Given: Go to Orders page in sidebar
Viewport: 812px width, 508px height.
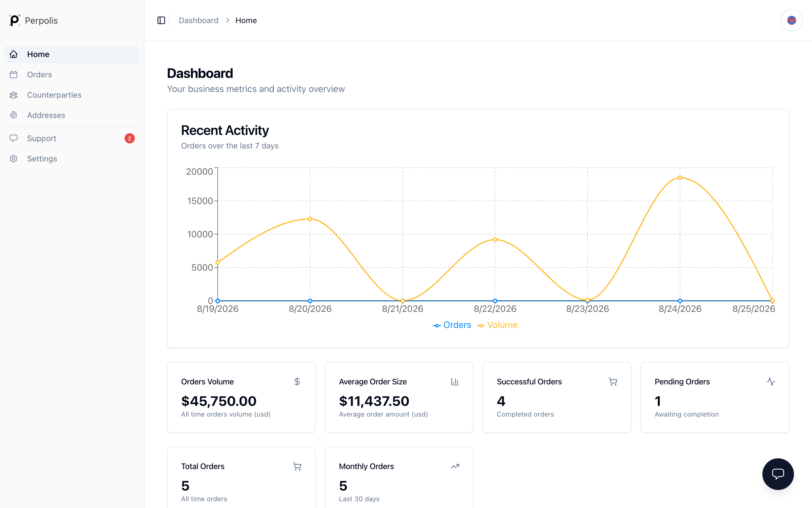Looking at the screenshot, I should pos(72,75).
